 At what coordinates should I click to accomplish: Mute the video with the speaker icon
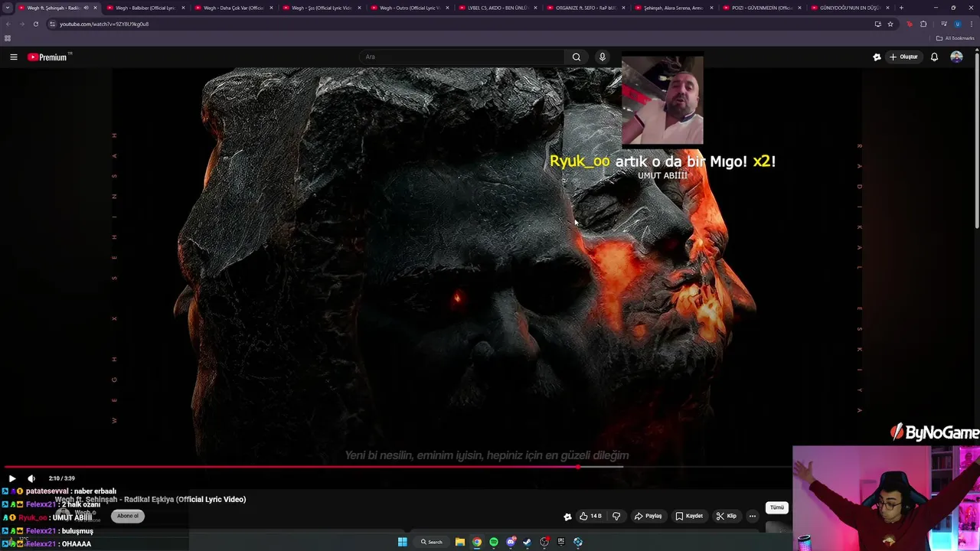31,478
